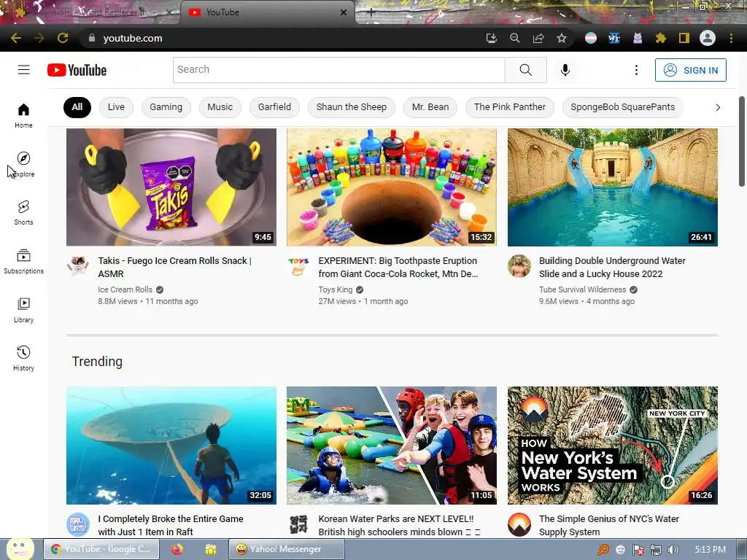Viewport: 747px width, 560px height.
Task: Click the browser forward arrow
Action: point(39,38)
